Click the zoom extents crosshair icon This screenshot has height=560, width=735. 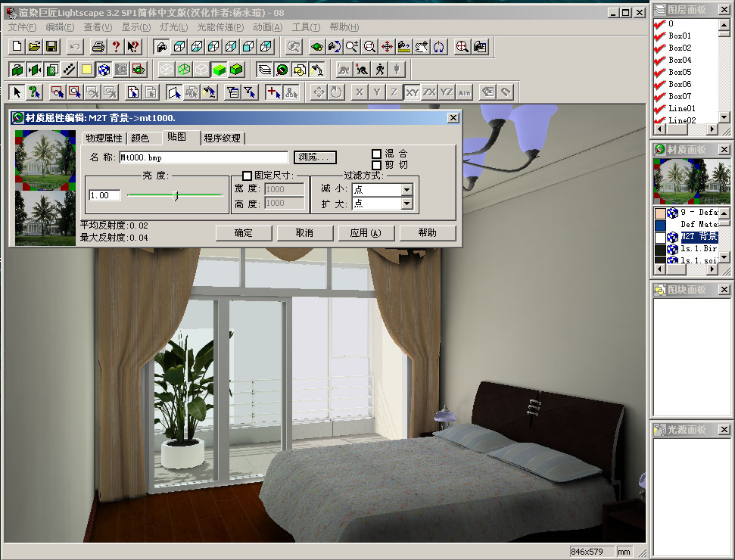(x=462, y=46)
